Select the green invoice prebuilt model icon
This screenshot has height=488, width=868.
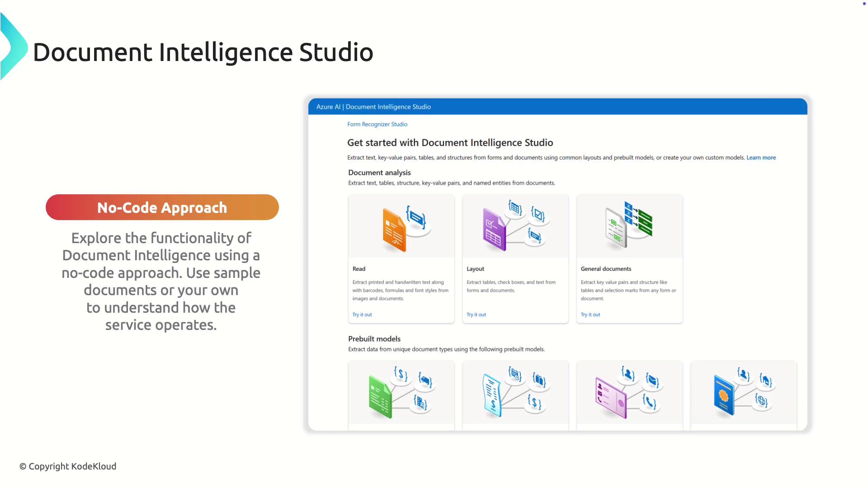(381, 396)
